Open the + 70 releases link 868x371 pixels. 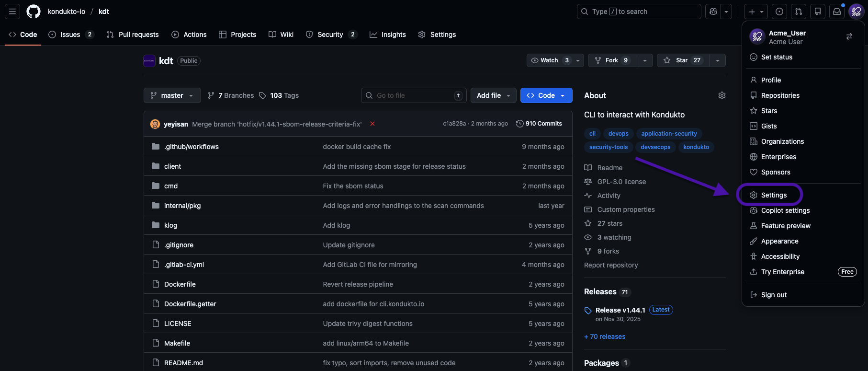605,336
